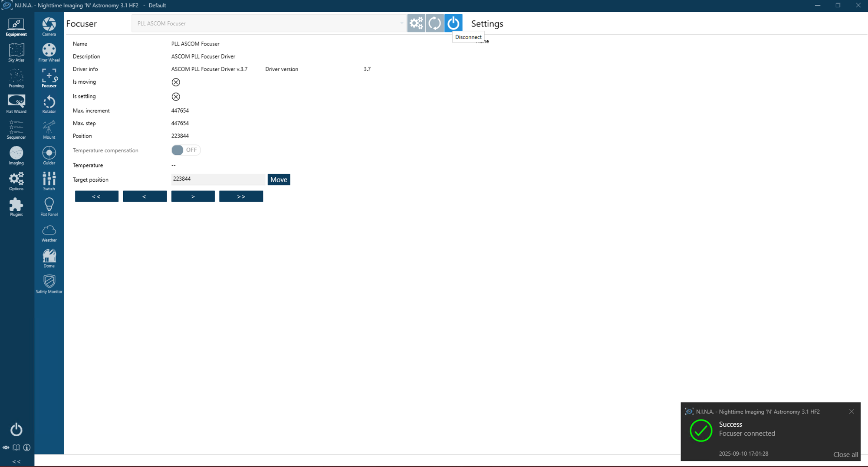Screen dimensions: 868x467
Task: Open focuser driver setup gear icon
Action: 416,23
